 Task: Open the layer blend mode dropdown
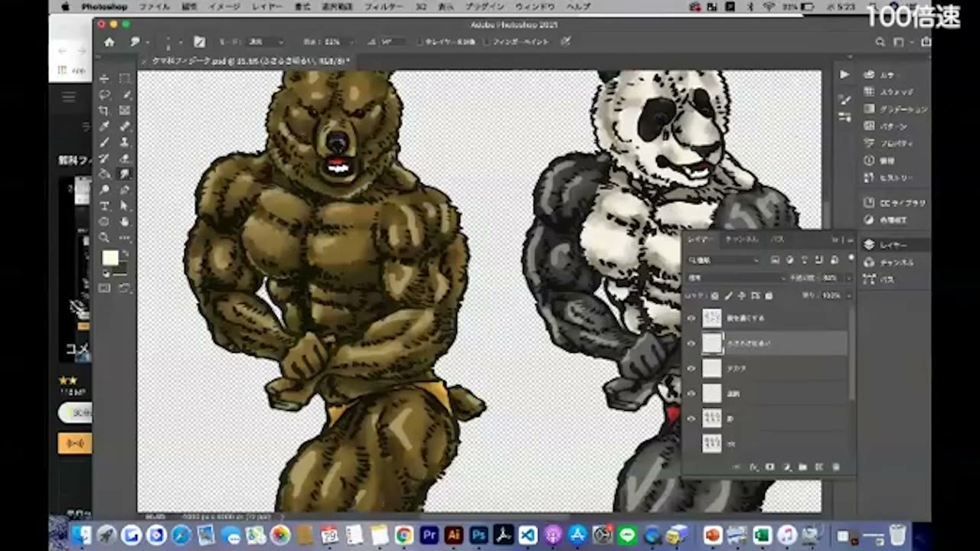pos(733,278)
